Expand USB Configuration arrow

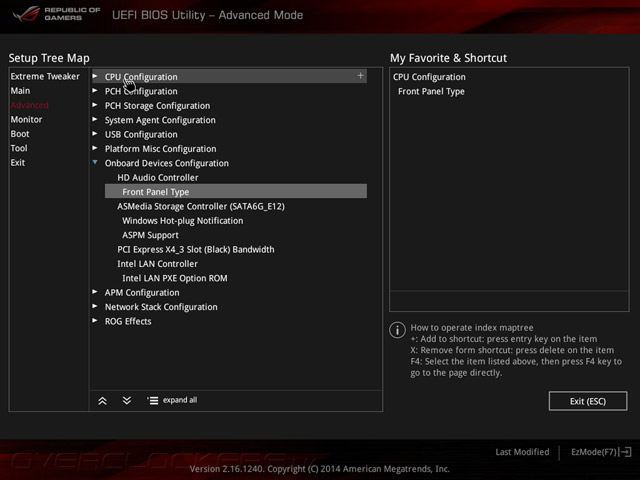[x=95, y=133]
